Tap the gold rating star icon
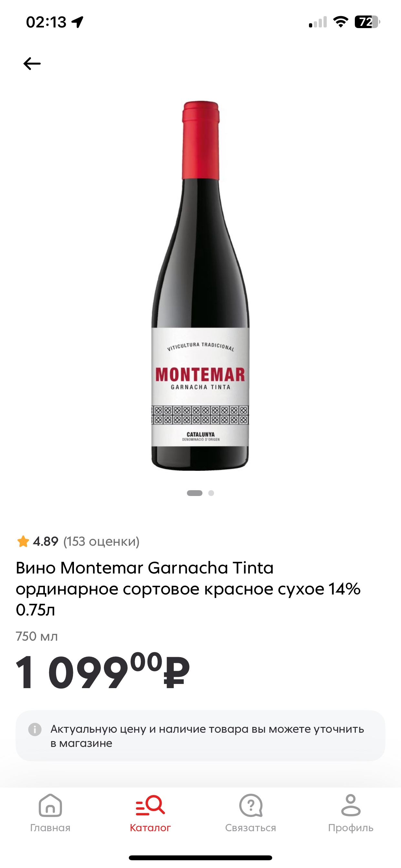 [23, 542]
